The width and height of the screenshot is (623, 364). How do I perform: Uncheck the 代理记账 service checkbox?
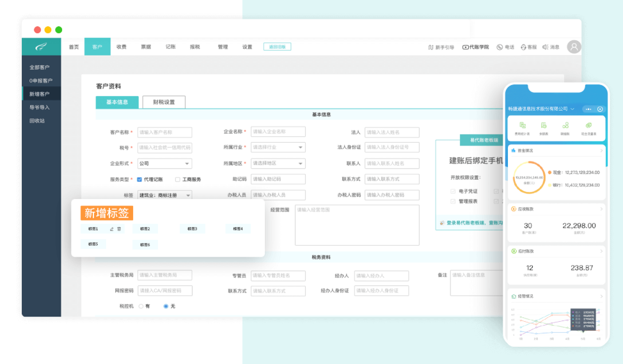(x=139, y=180)
